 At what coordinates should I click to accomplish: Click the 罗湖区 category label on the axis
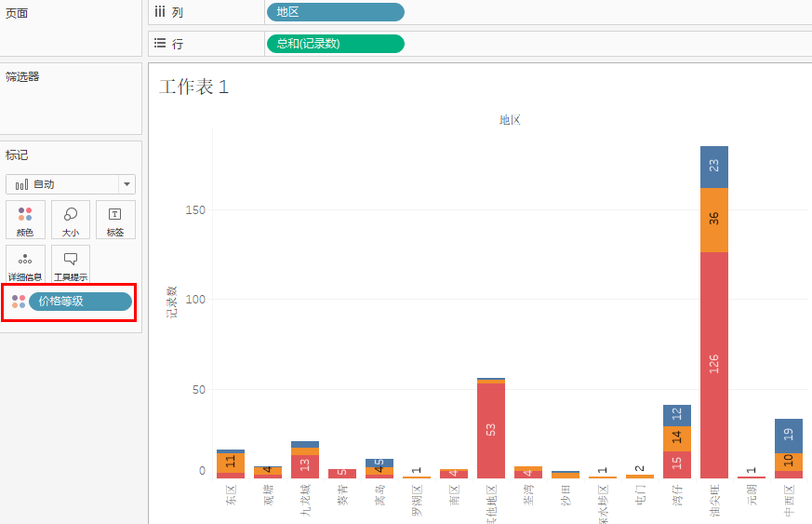click(417, 500)
